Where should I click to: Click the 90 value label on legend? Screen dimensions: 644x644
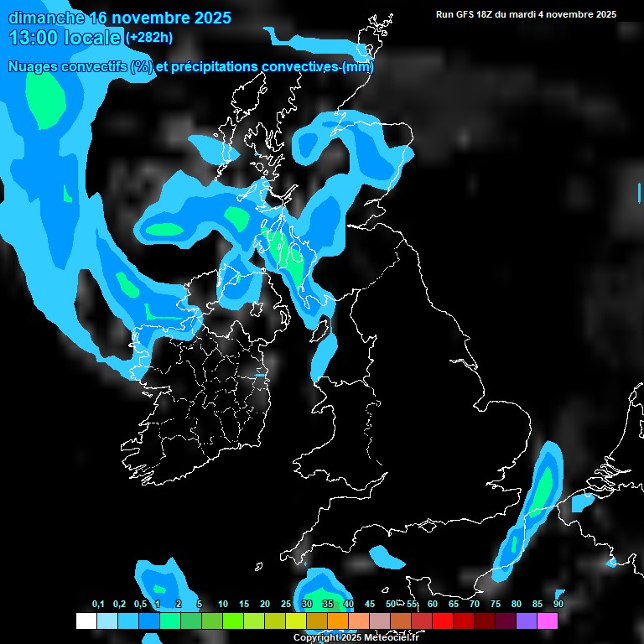pyautogui.click(x=558, y=604)
